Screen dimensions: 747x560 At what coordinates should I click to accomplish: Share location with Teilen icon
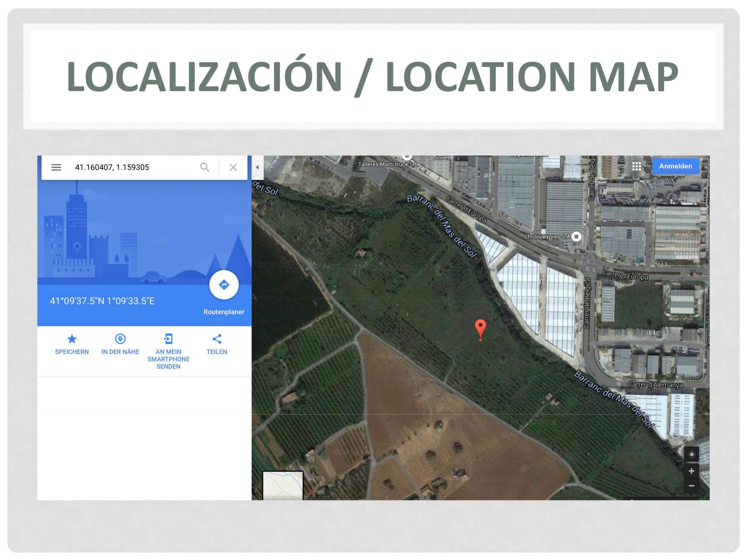point(217,339)
